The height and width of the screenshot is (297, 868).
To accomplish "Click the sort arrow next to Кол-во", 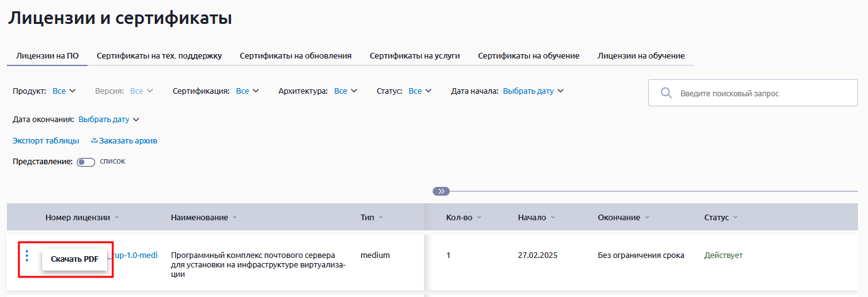I will 479,218.
